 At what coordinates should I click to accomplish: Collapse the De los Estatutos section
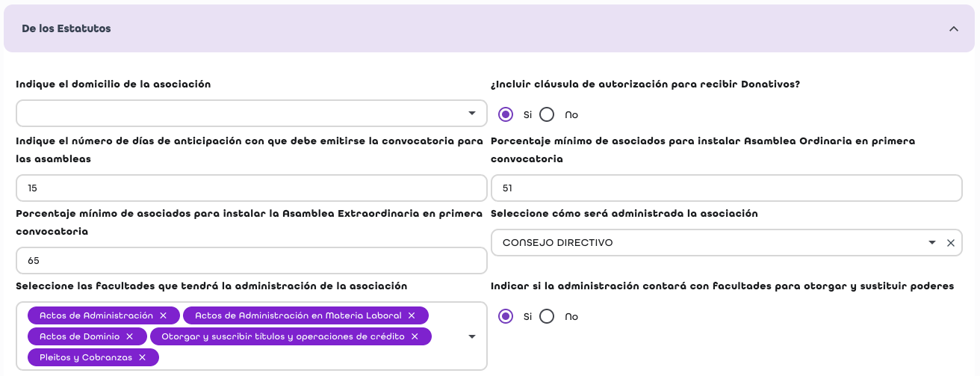[x=953, y=28]
